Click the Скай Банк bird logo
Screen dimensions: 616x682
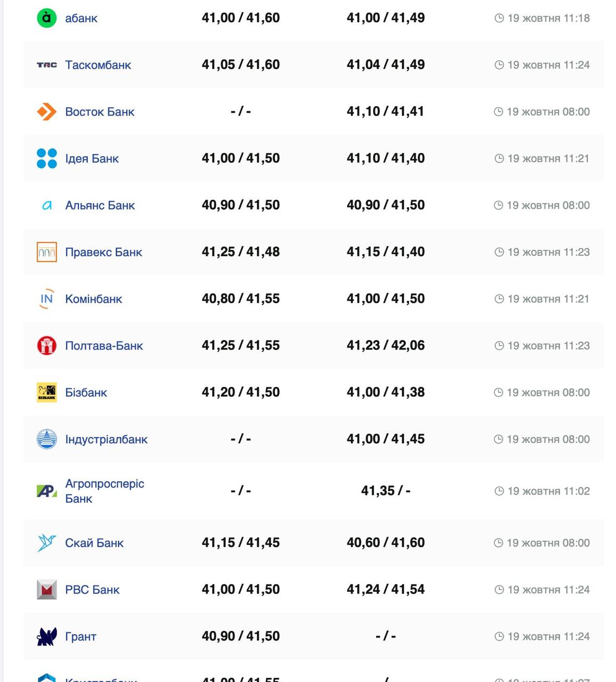click(46, 543)
